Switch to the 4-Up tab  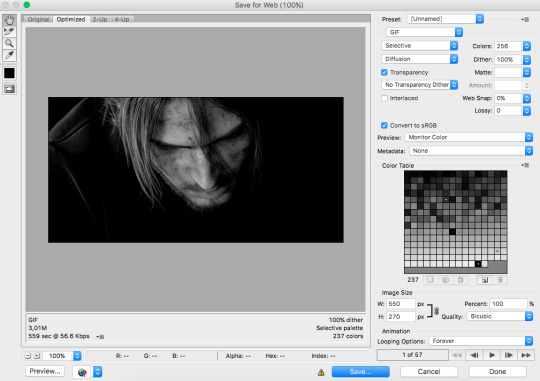[122, 19]
